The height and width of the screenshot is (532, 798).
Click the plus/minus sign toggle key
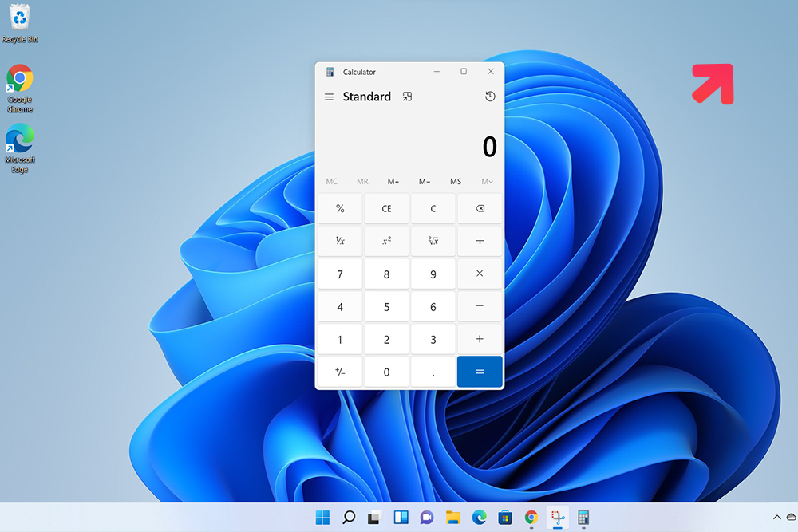340,372
